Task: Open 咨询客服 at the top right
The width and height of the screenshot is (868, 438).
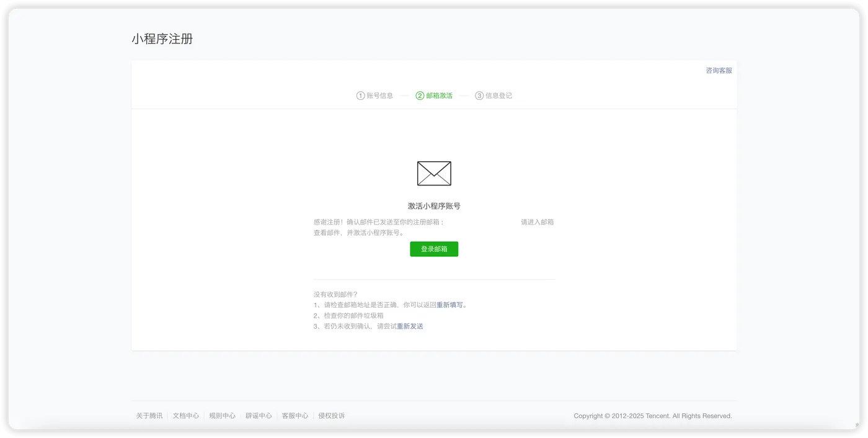Action: pyautogui.click(x=717, y=70)
